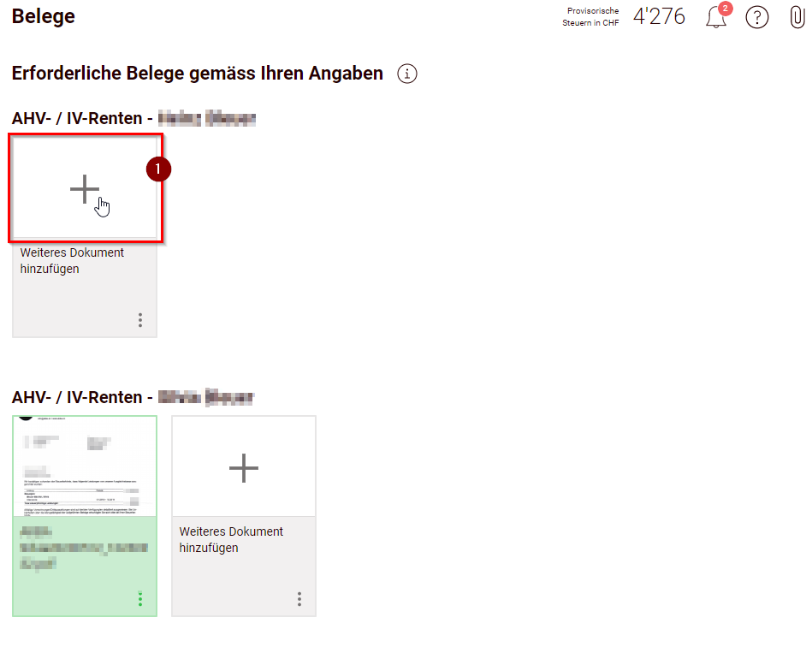Click the red badge numbered 1
This screenshot has width=812, height=653.
click(x=158, y=169)
